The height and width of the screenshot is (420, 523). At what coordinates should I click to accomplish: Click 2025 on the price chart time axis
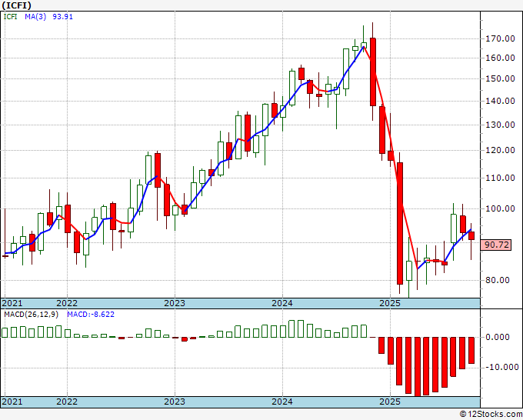pyautogui.click(x=390, y=303)
